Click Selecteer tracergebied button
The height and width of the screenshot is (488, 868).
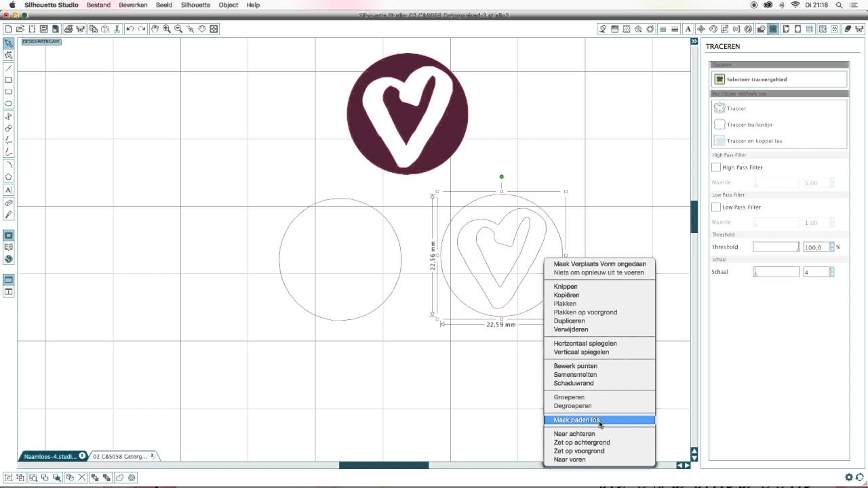coord(779,79)
